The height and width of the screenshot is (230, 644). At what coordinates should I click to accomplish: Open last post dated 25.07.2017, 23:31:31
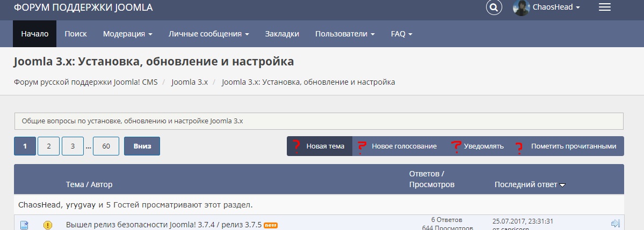tap(523, 221)
